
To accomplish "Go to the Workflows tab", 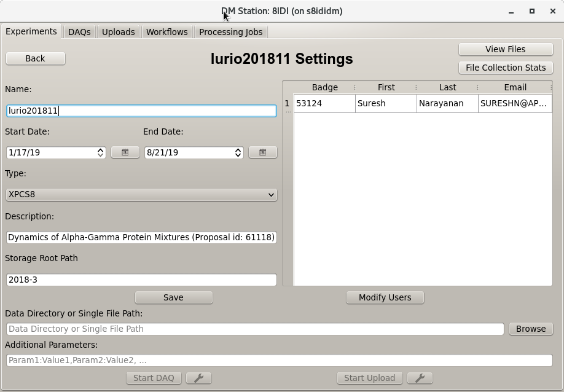I will [x=166, y=32].
